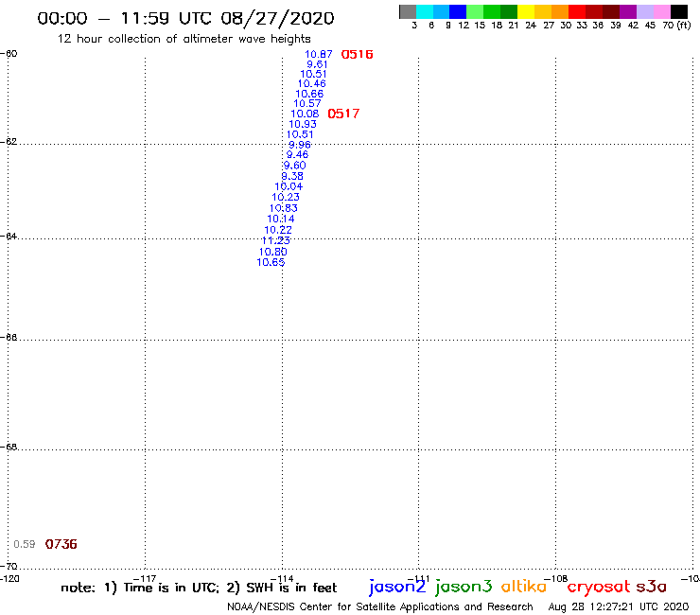Click the dark red s3a legend label

651,588
